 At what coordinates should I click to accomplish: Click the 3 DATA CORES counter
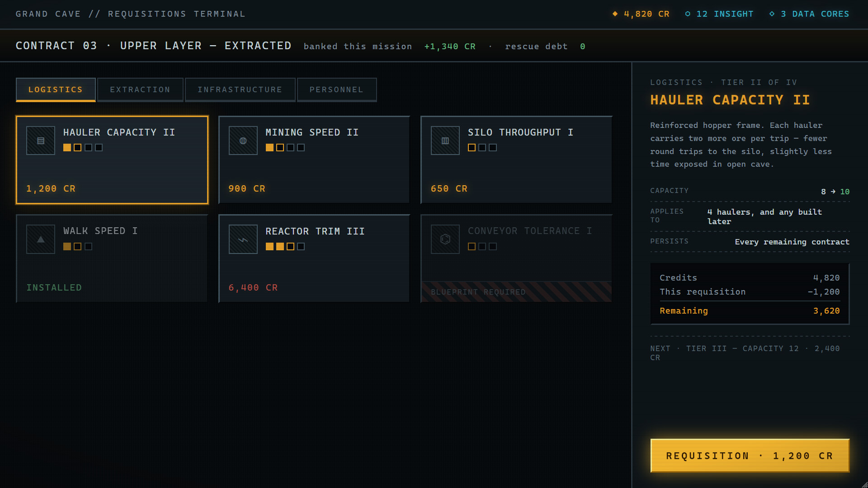(x=815, y=14)
